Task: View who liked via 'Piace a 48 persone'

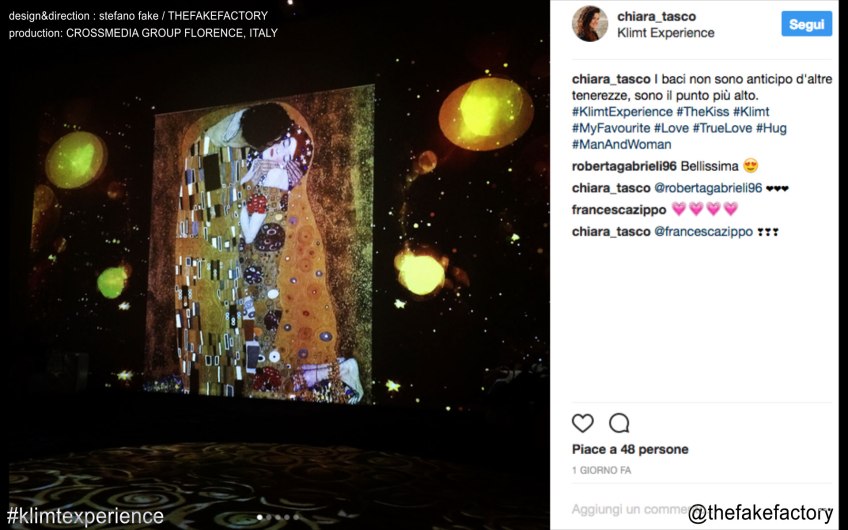Action: point(630,449)
